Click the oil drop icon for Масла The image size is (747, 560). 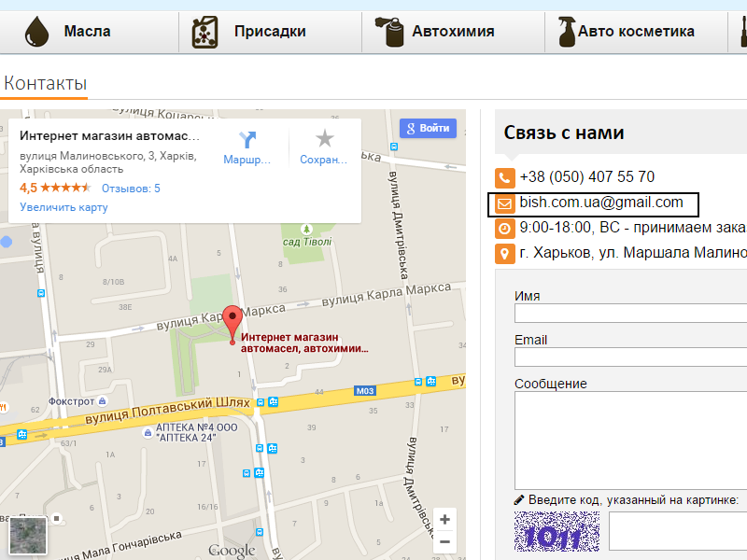tap(36, 32)
